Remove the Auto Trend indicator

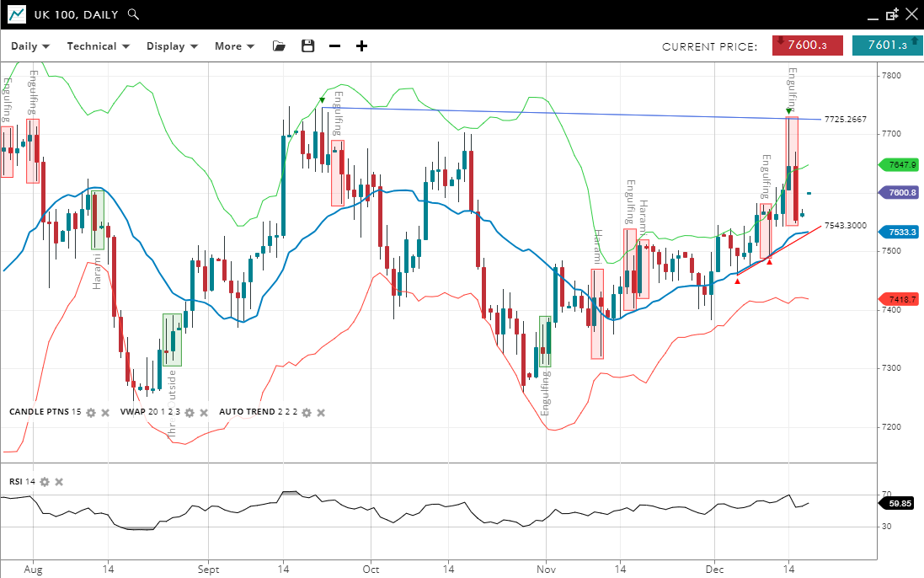(x=321, y=413)
